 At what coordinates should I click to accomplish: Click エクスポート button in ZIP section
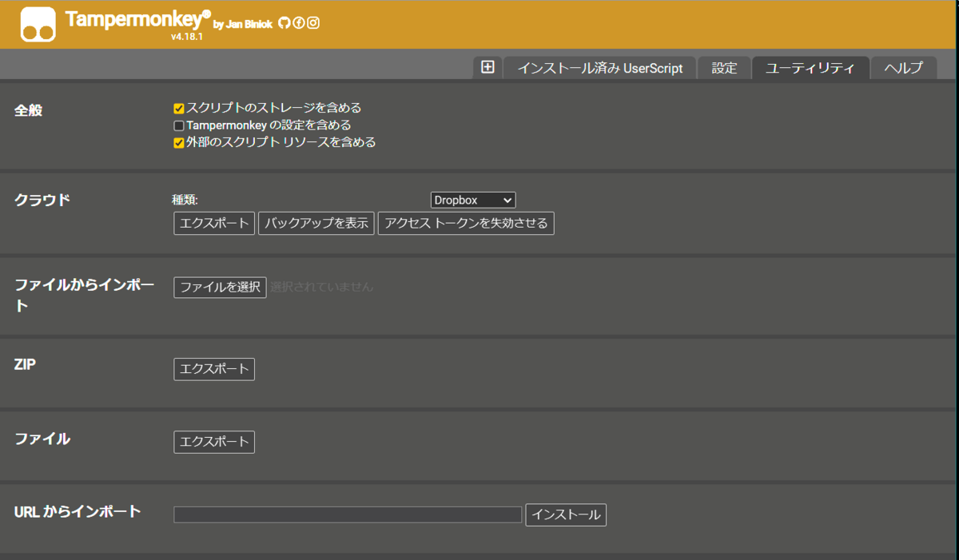click(214, 369)
